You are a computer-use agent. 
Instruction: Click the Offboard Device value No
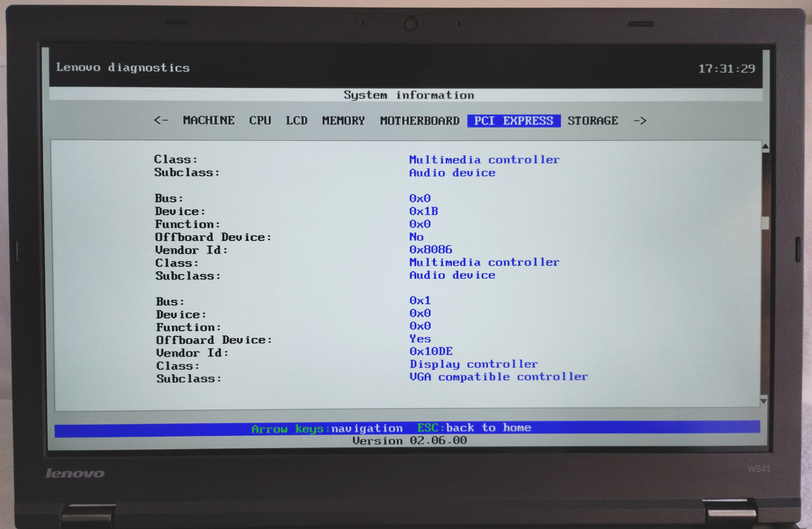417,237
